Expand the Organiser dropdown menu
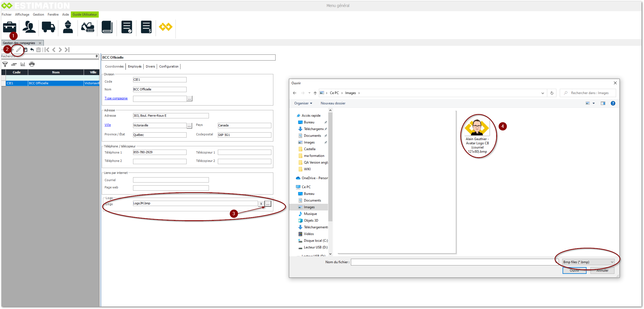Viewport: 644px width, 309px height. tap(303, 103)
